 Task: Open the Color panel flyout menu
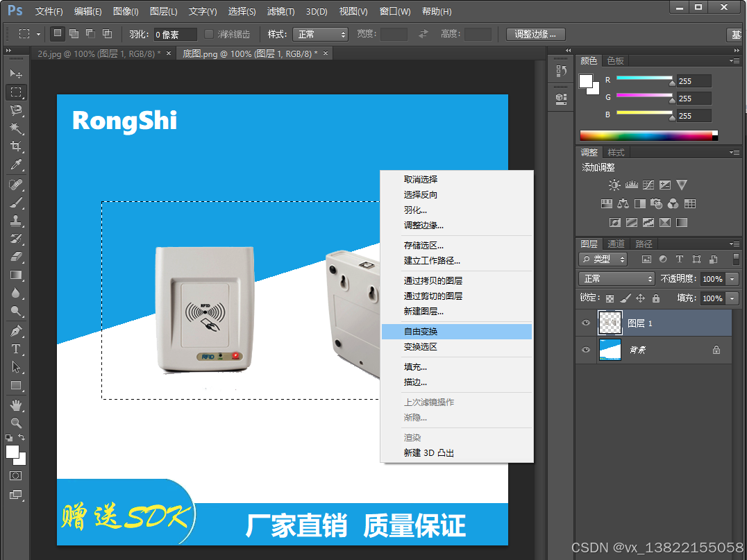point(734,60)
